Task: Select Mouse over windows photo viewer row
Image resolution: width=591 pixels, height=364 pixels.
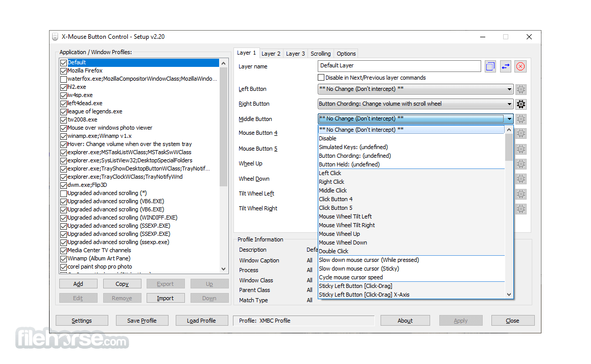Action: point(139,128)
